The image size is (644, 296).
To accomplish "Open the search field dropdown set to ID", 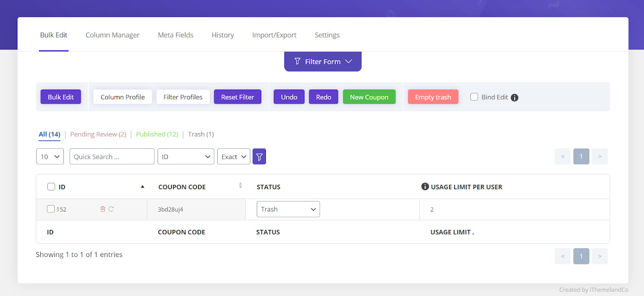I will point(186,156).
